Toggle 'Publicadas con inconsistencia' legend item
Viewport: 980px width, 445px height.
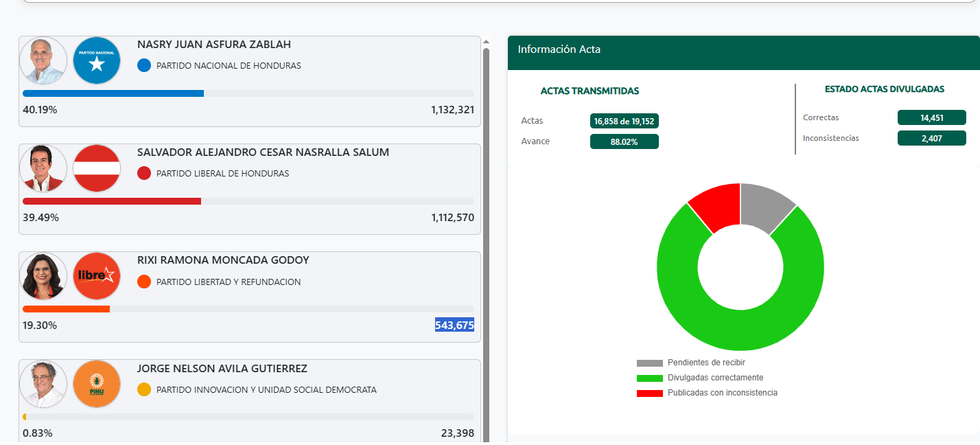tap(722, 393)
